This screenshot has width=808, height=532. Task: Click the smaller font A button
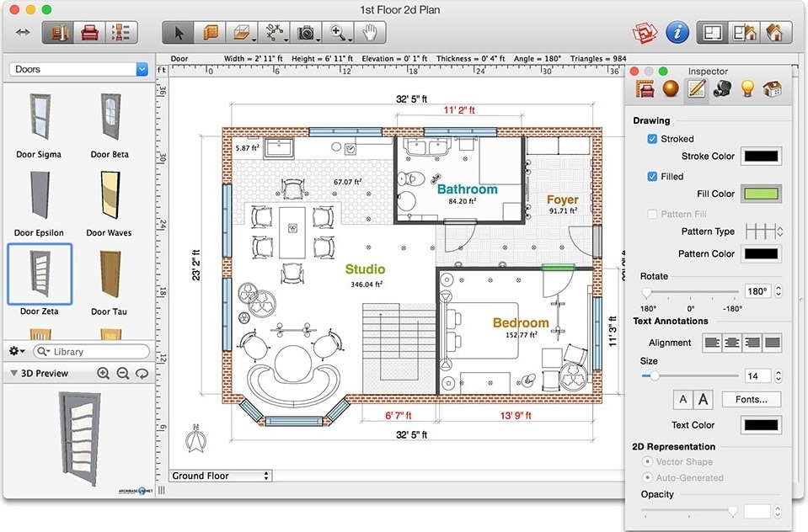pyautogui.click(x=682, y=399)
